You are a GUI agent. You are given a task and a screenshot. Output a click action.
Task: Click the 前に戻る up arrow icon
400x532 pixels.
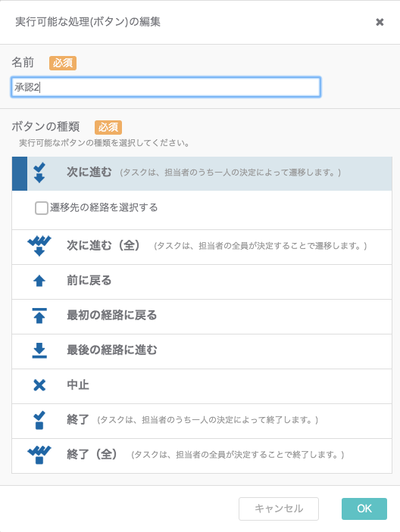[x=39, y=281]
